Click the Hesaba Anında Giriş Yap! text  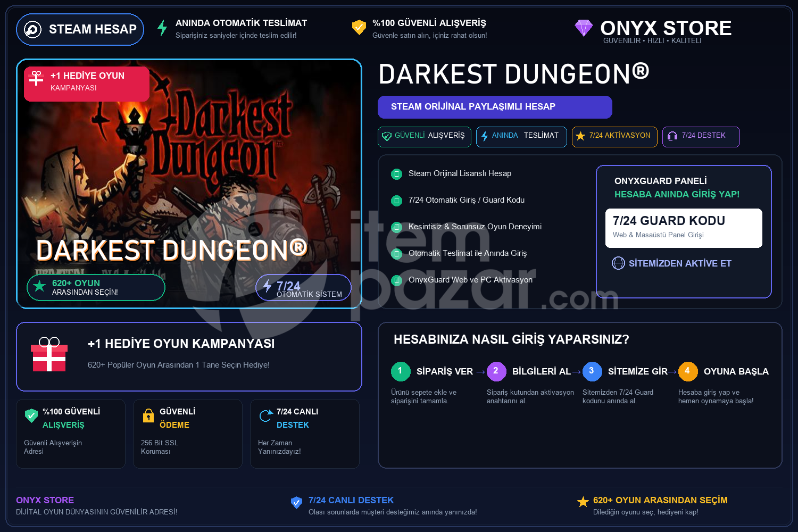coord(677,194)
